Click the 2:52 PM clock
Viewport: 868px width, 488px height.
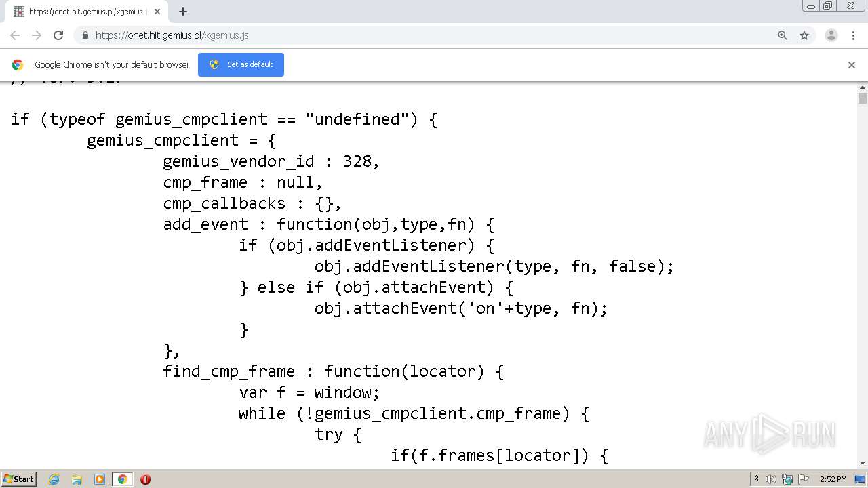tap(833, 479)
